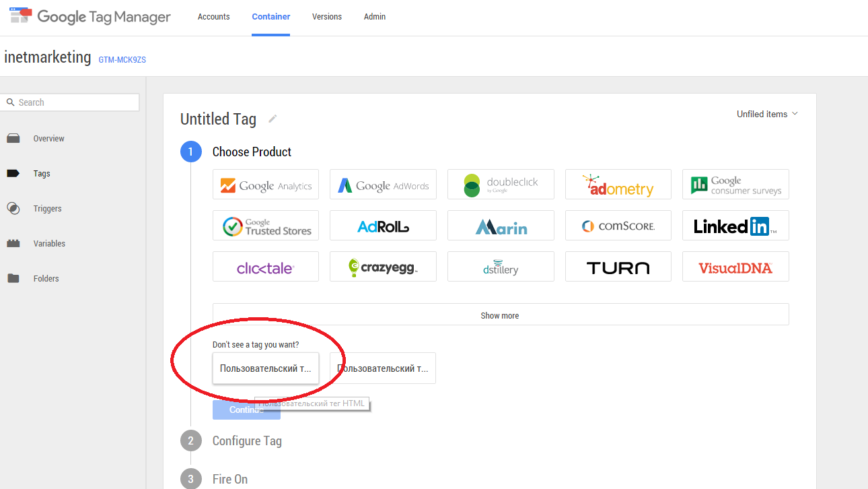Switch to the Container tab
868x489 pixels.
pyautogui.click(x=271, y=17)
